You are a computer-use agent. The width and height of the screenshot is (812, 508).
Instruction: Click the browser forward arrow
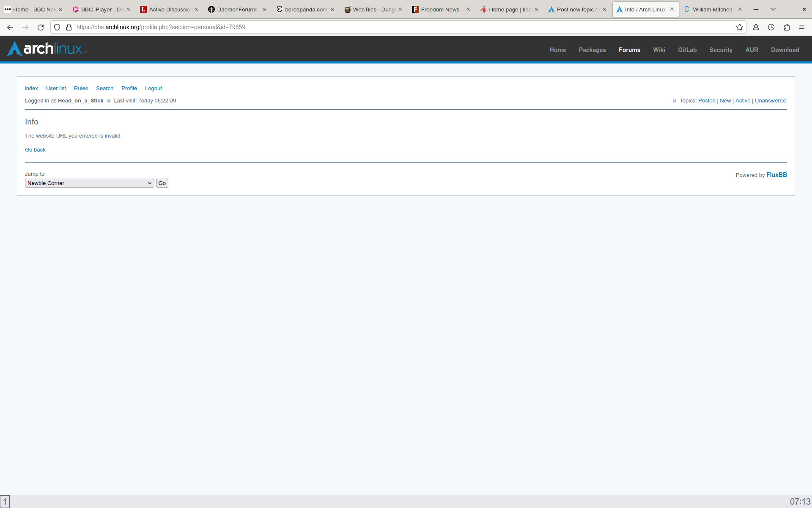click(x=25, y=27)
